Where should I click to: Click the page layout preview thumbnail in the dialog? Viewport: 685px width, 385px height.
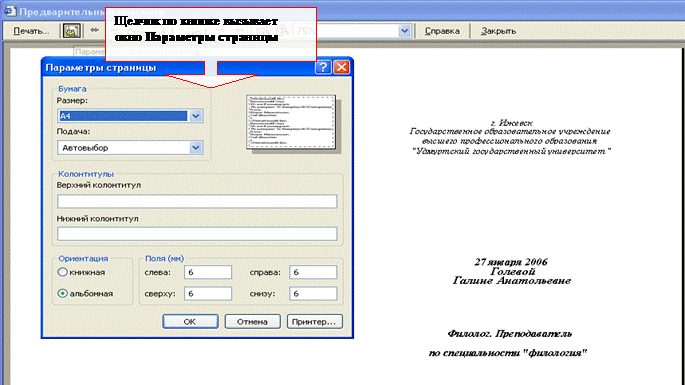coord(291,122)
